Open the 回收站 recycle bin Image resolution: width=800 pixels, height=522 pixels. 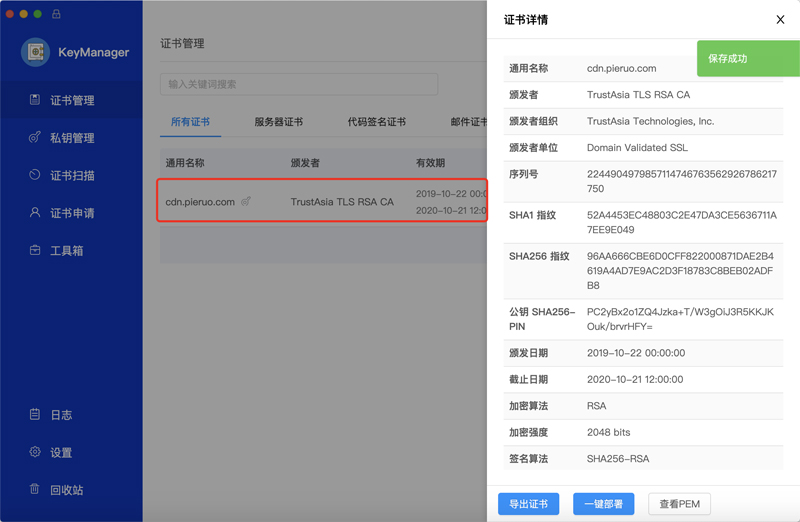[x=66, y=490]
